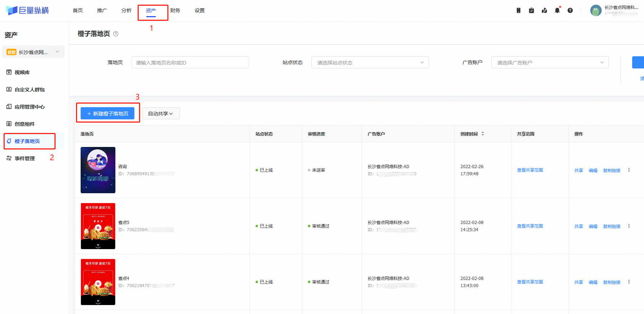Open the 广告账户 dropdown

tap(550, 62)
